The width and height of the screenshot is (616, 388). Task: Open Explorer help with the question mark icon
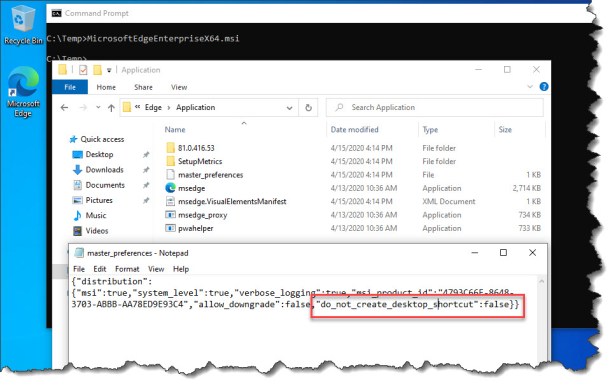(544, 87)
